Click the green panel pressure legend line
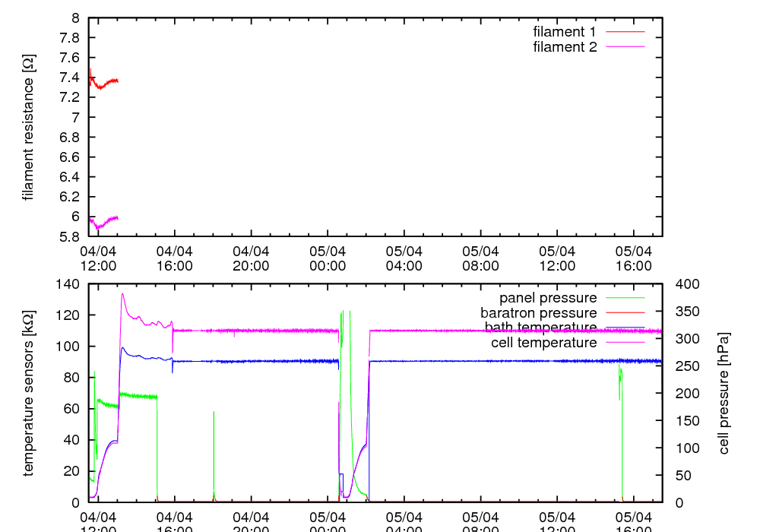760x532 pixels. click(624, 297)
